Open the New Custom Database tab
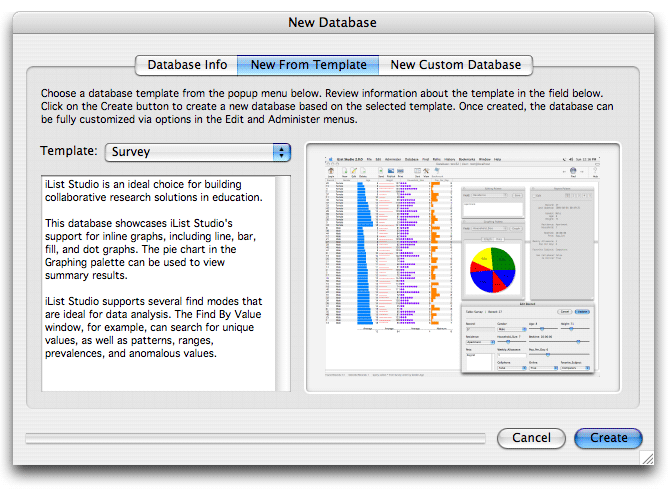This screenshot has width=670, height=489. (455, 65)
